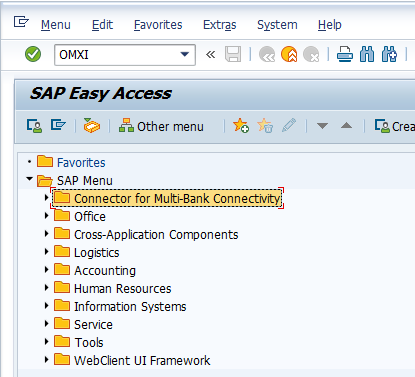The image size is (415, 377).
Task: Click the SAP Menu open-folder icon
Action: coord(45,180)
